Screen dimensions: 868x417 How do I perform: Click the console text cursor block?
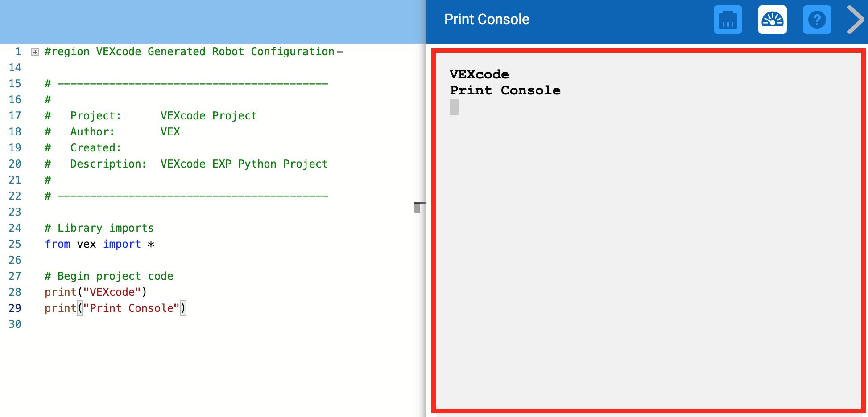pyautogui.click(x=453, y=107)
